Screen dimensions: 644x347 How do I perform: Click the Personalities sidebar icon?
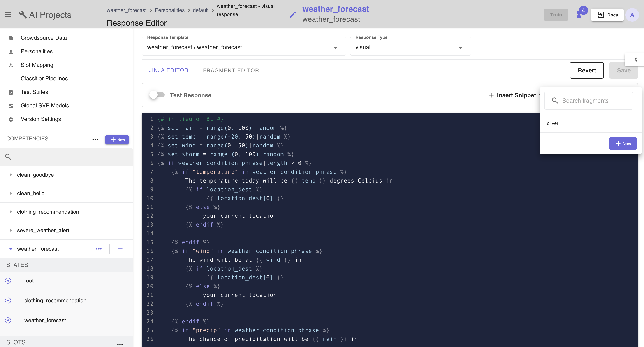click(10, 51)
